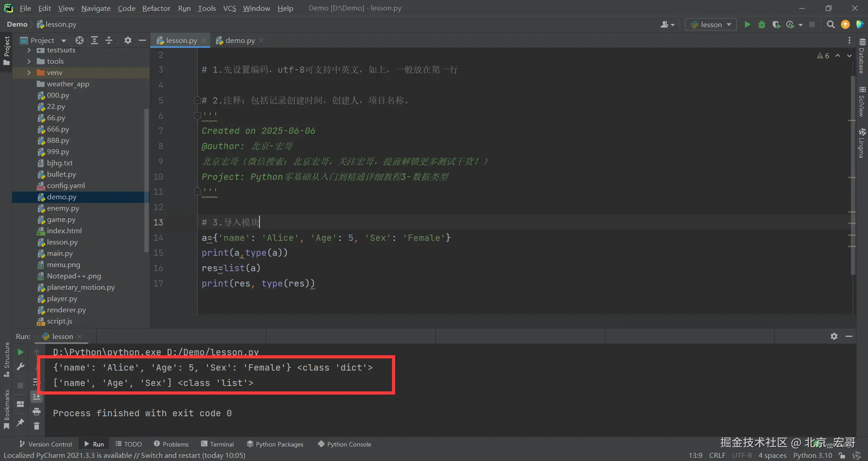Expand the venv folder
This screenshot has width=868, height=461.
[x=29, y=72]
